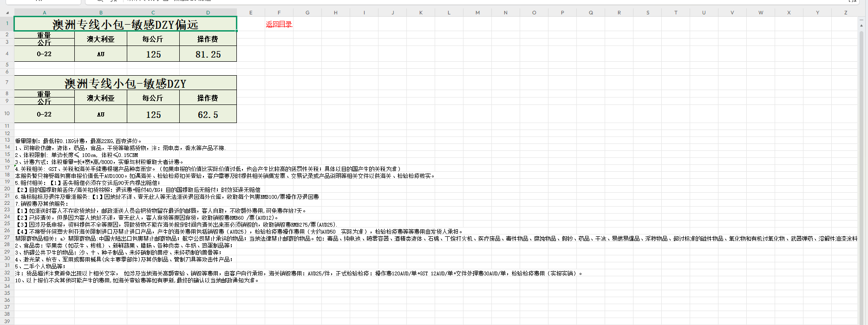
Task: Select column M header
Action: [477, 13]
